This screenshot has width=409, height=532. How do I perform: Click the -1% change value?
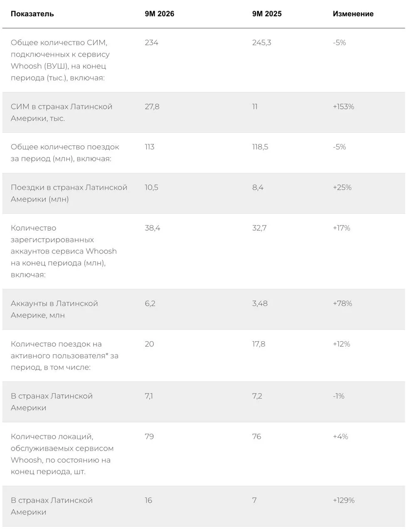339,396
